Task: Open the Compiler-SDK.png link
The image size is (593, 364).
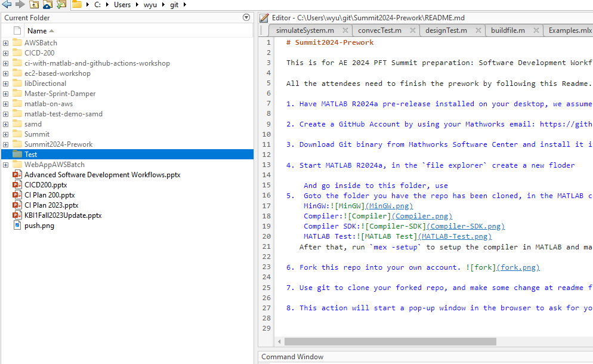Action: (x=465, y=226)
